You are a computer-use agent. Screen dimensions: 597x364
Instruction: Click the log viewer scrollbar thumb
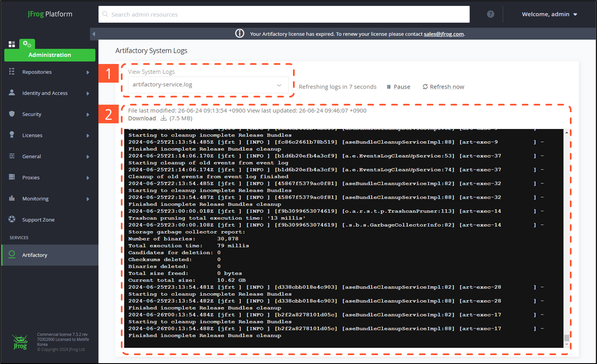click(566, 338)
